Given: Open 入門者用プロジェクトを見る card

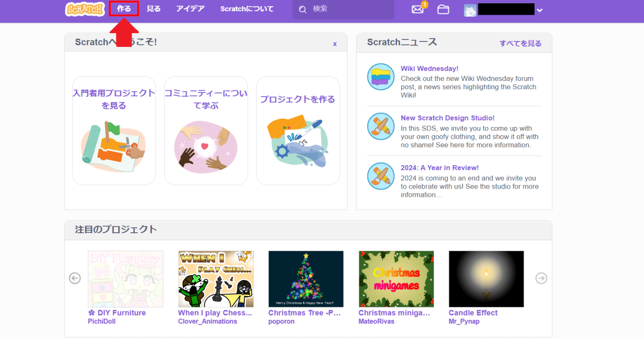Looking at the screenshot, I should click(x=114, y=131).
